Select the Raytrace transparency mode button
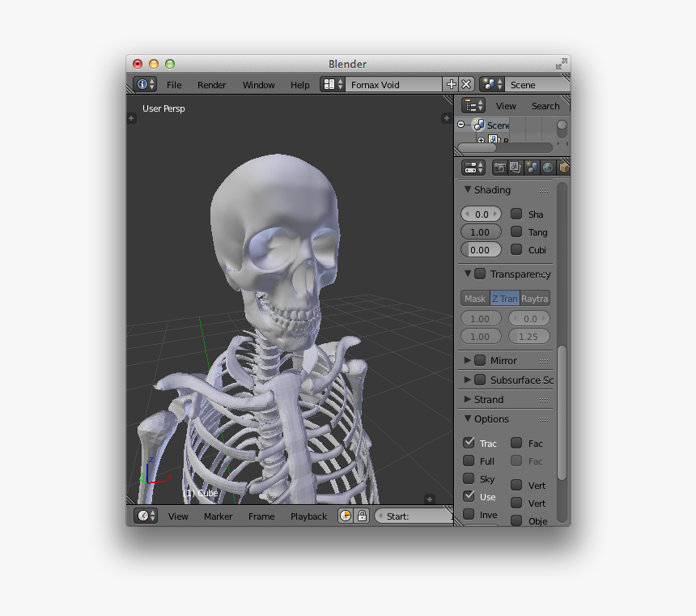 [535, 299]
